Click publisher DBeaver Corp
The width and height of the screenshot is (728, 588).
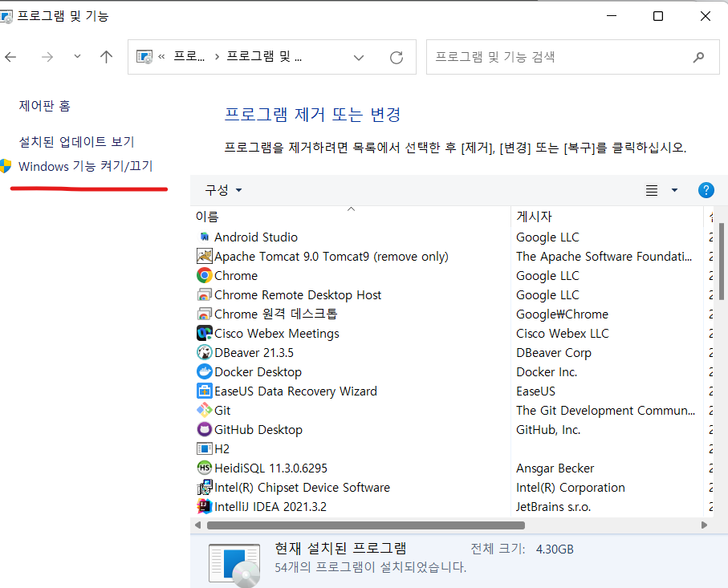pyautogui.click(x=554, y=353)
